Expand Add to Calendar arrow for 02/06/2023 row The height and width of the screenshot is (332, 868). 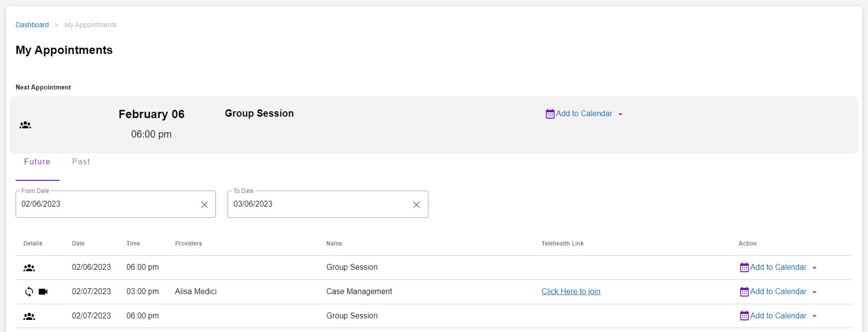pos(815,268)
